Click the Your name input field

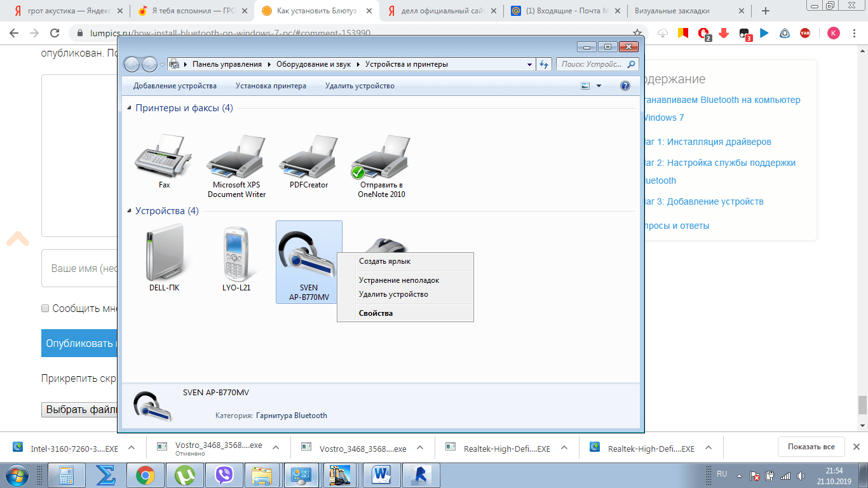tap(80, 268)
